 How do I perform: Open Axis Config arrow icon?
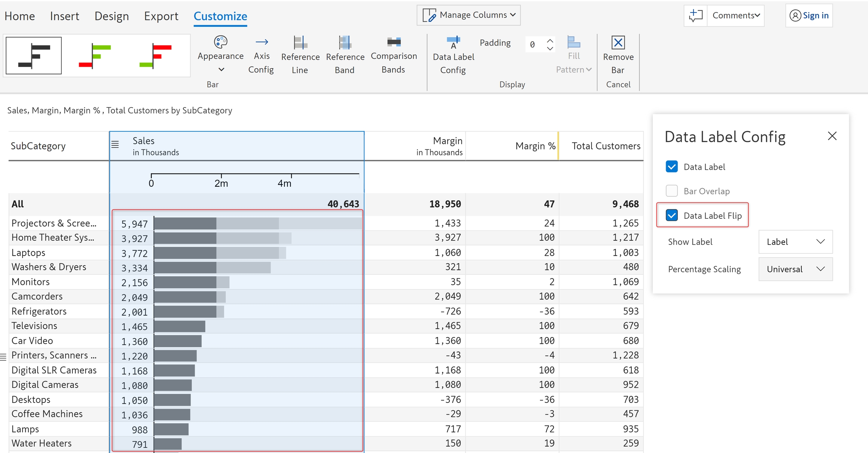tap(261, 42)
